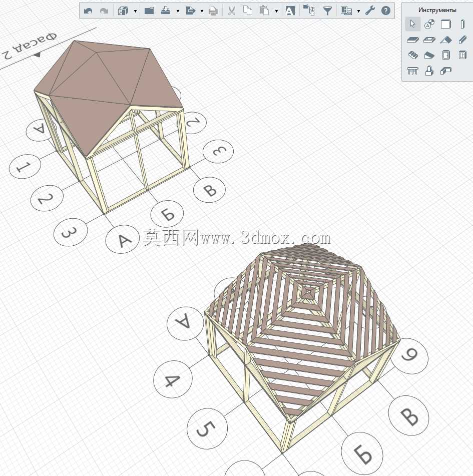Choose the Isolated foundation tool

(x=429, y=71)
